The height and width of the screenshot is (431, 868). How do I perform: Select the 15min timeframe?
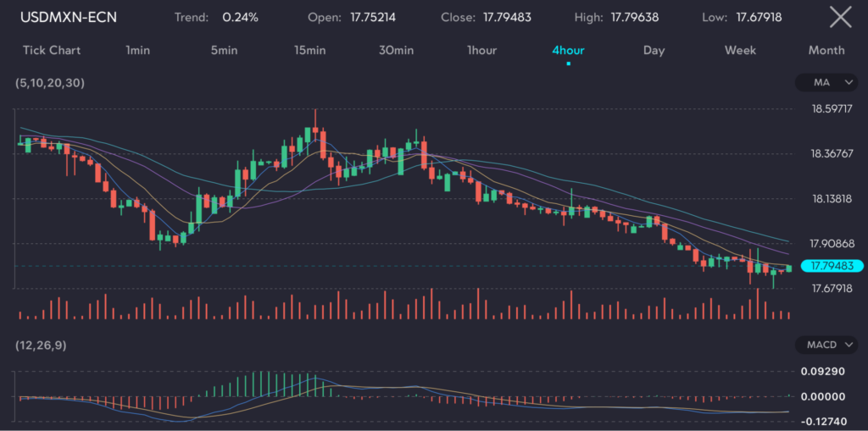click(x=310, y=50)
